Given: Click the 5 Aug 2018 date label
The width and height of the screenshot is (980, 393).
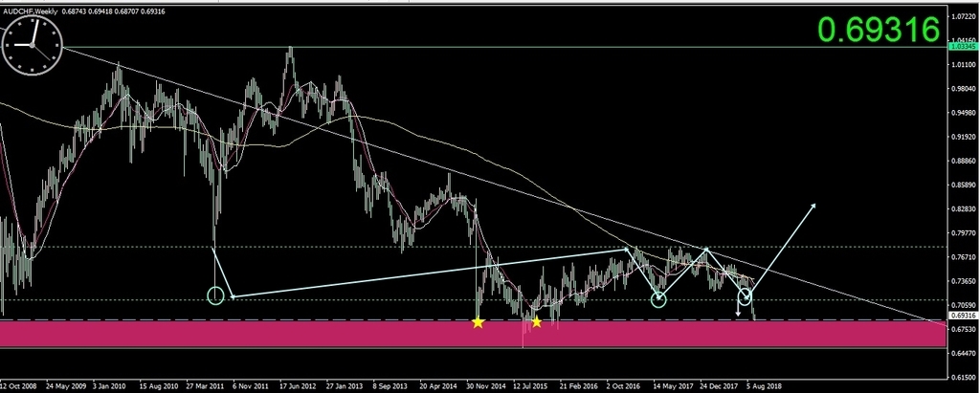Looking at the screenshot, I should [x=764, y=386].
